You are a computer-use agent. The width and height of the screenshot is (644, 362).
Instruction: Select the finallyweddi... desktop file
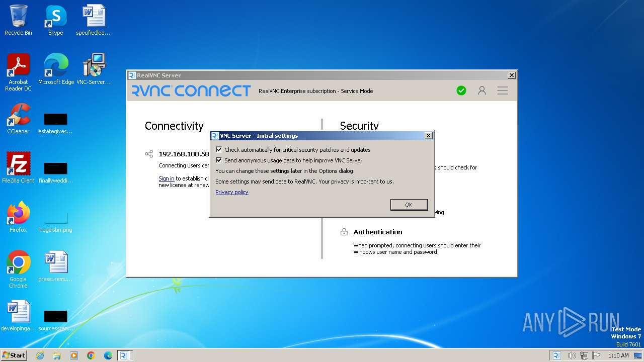pyautogui.click(x=56, y=173)
